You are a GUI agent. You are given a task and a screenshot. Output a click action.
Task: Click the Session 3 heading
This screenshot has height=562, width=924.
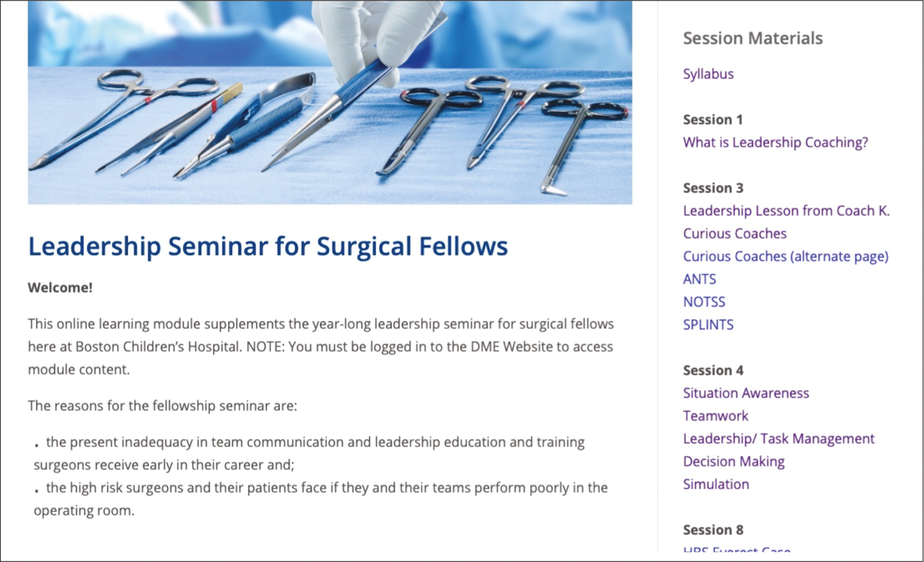coord(713,188)
